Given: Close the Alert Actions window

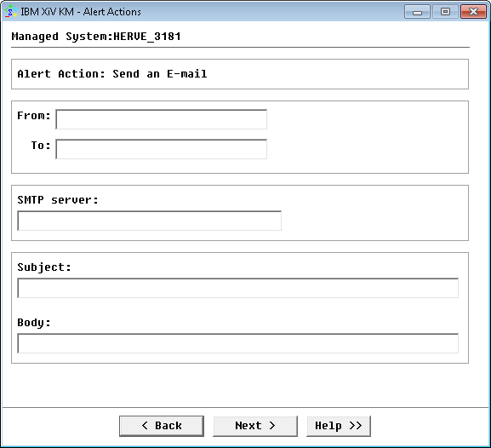Looking at the screenshot, I should 473,12.
